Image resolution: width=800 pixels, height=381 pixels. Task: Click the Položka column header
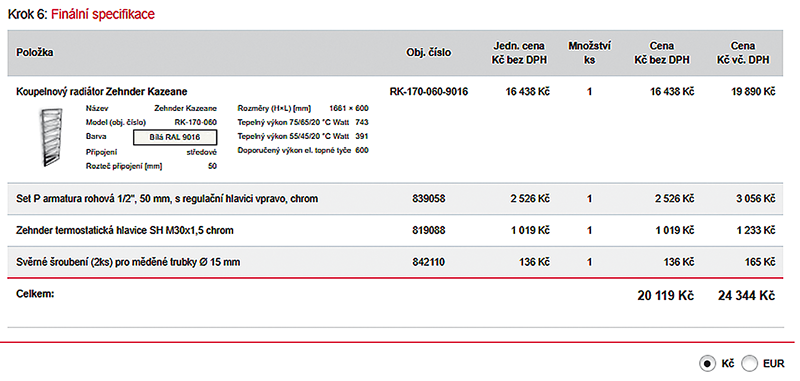pyautogui.click(x=35, y=53)
